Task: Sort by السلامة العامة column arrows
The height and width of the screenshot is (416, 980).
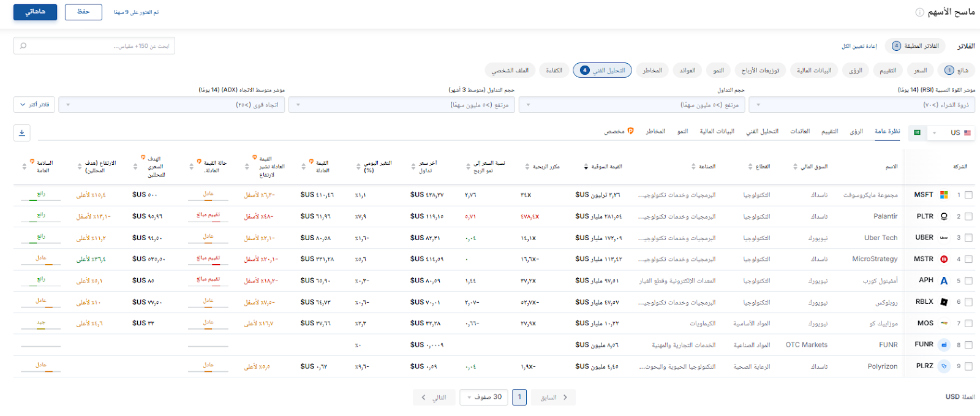Action: 24,167
